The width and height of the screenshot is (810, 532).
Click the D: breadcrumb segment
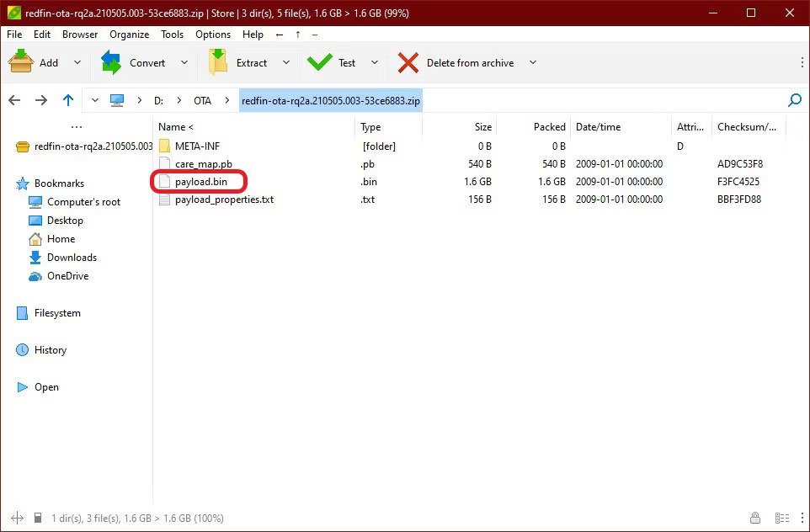click(158, 101)
